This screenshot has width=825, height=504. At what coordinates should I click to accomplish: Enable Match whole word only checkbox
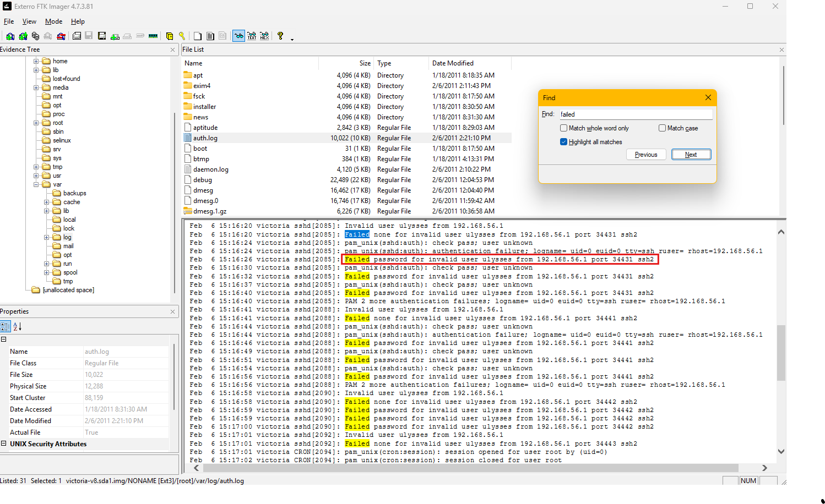(563, 128)
